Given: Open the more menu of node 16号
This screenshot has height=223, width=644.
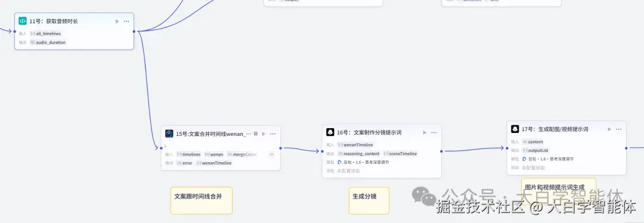Looking at the screenshot, I should 434,132.
